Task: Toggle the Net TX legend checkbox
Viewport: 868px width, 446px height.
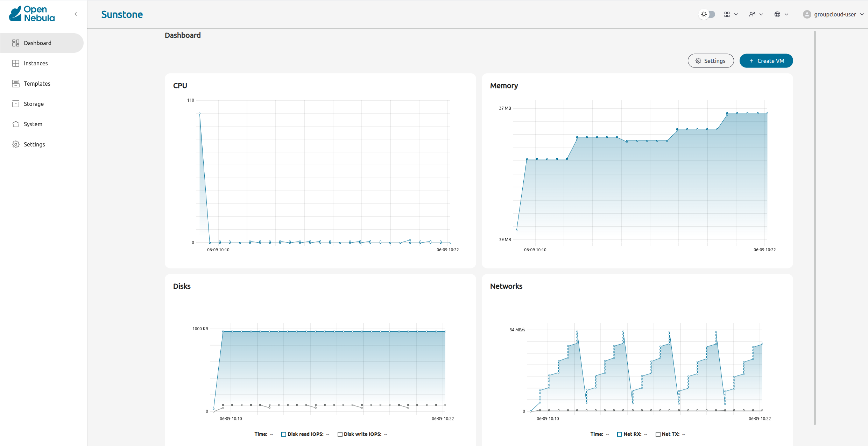Action: tap(658, 434)
